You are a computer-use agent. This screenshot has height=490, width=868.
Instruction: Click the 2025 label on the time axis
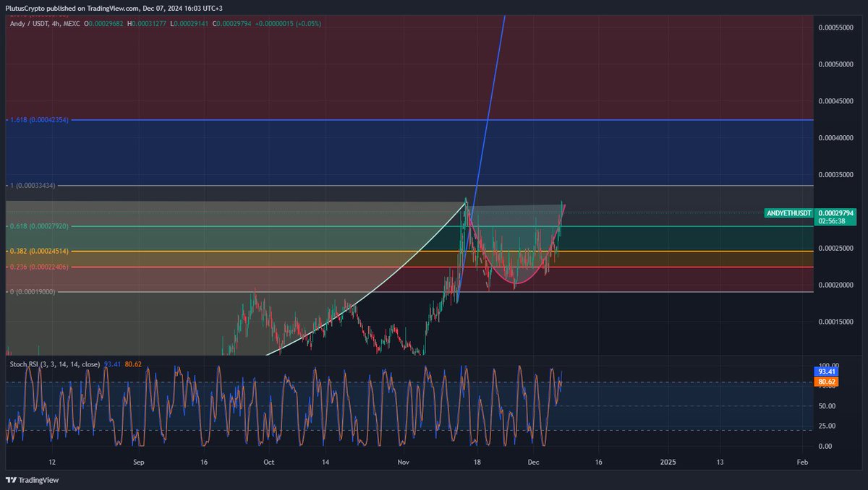pos(668,461)
